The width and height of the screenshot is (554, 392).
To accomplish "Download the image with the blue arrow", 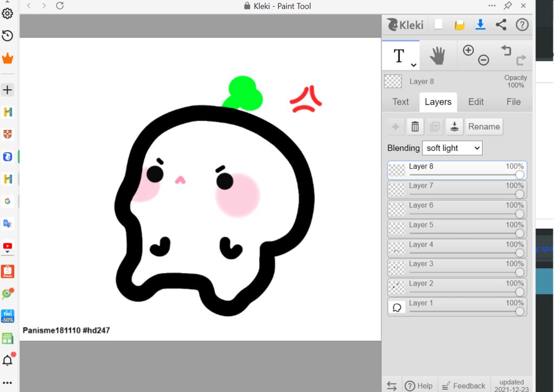I will [x=480, y=24].
